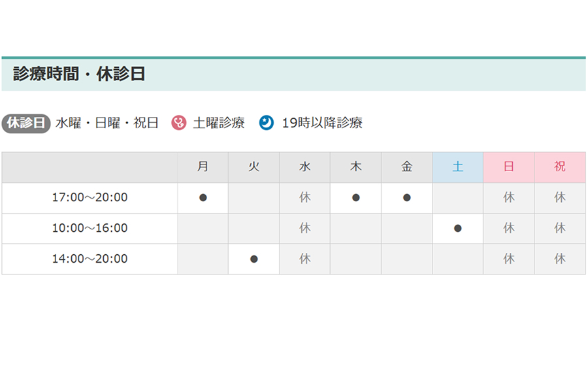Click the 17:00～20:00 row label
The height and width of the screenshot is (392, 588).
tap(90, 197)
